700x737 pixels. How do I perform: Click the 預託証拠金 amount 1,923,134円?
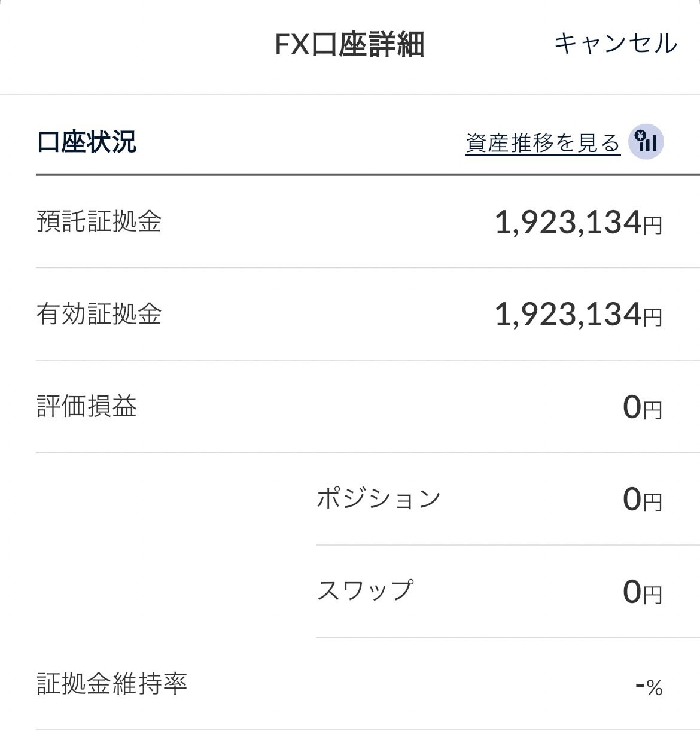point(578,223)
